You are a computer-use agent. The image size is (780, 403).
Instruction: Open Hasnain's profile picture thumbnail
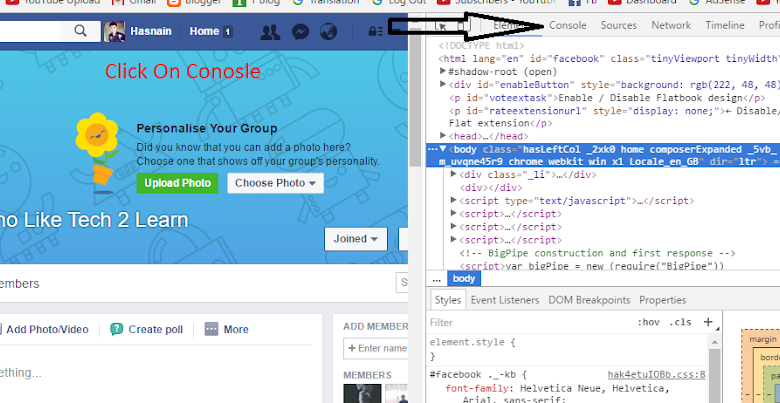[x=114, y=31]
